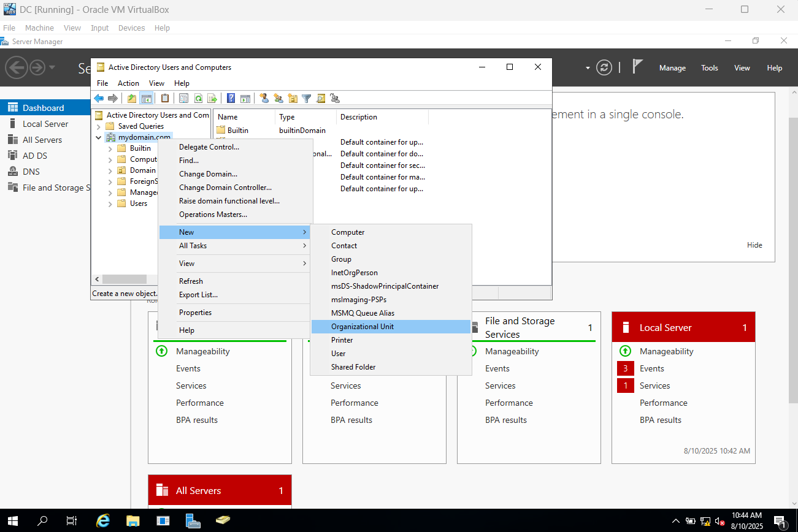This screenshot has width=798, height=532.
Task: Expand the Users tree node
Action: point(110,203)
